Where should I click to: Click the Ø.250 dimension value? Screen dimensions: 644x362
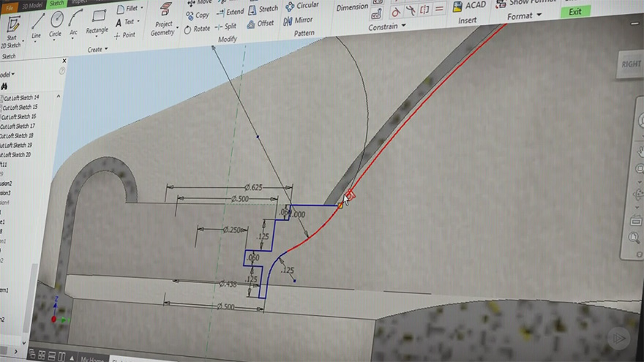coord(232,230)
